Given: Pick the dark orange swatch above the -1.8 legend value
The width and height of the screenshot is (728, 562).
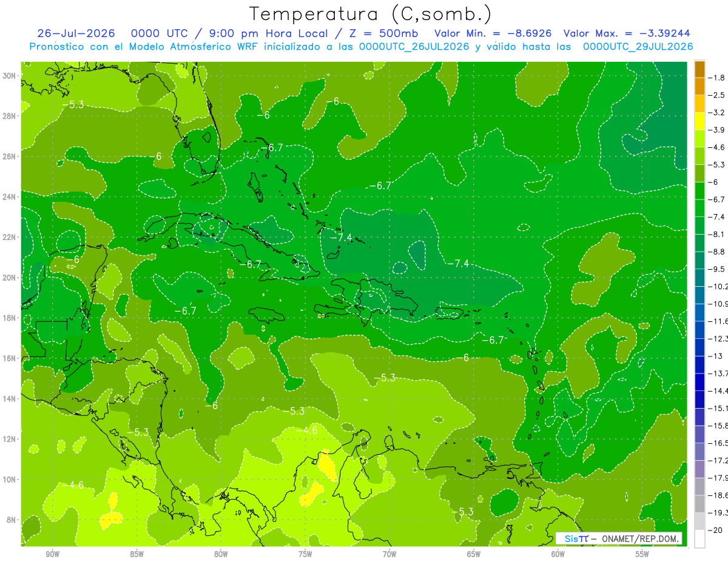Looking at the screenshot, I should coord(699,69).
